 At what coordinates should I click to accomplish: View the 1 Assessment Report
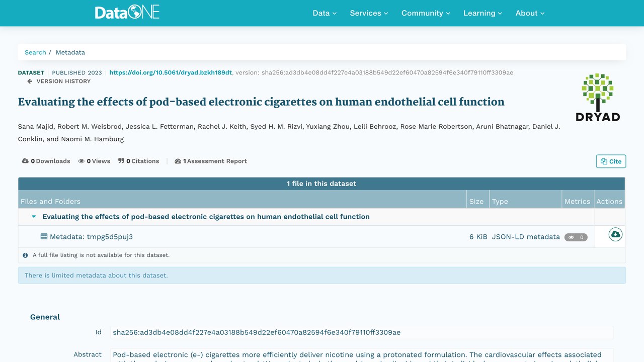pyautogui.click(x=211, y=161)
